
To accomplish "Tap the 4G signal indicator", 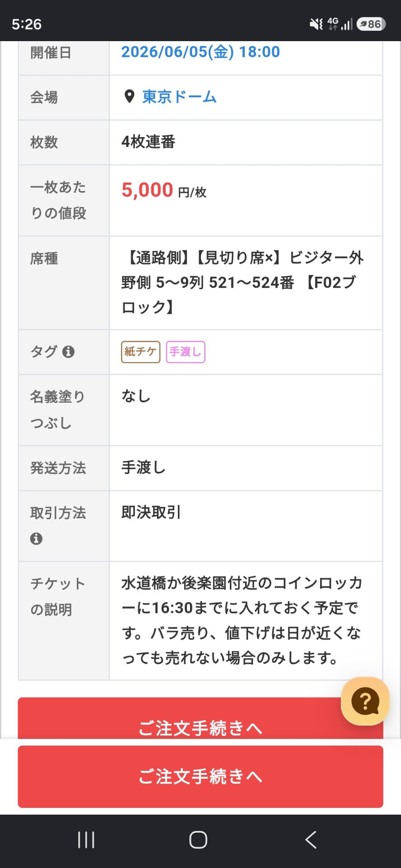I will click(340, 24).
